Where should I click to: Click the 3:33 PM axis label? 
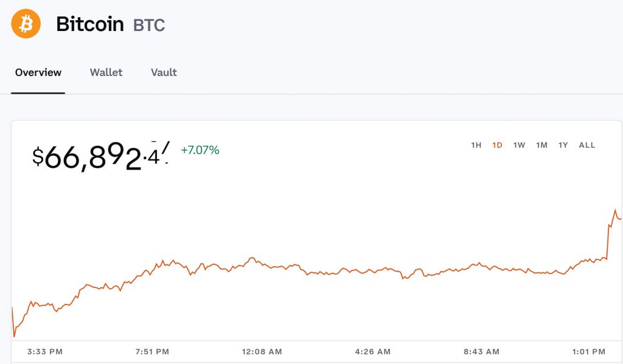click(44, 351)
